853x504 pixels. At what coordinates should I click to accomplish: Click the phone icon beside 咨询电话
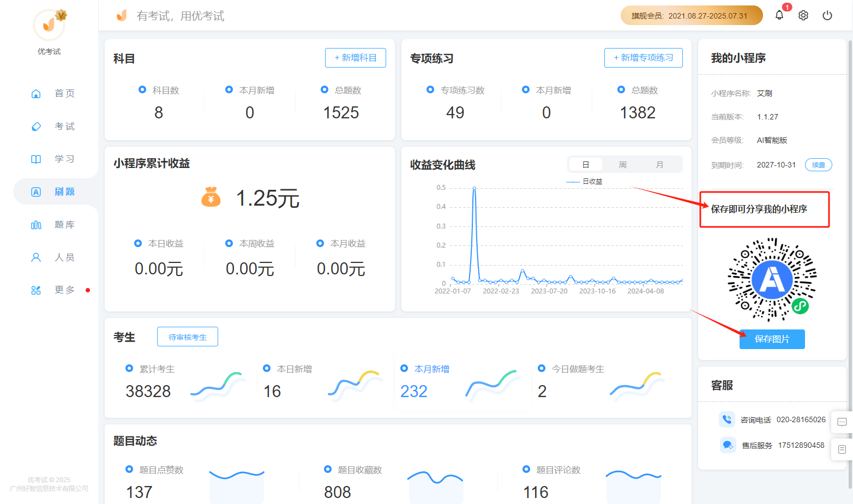727,419
